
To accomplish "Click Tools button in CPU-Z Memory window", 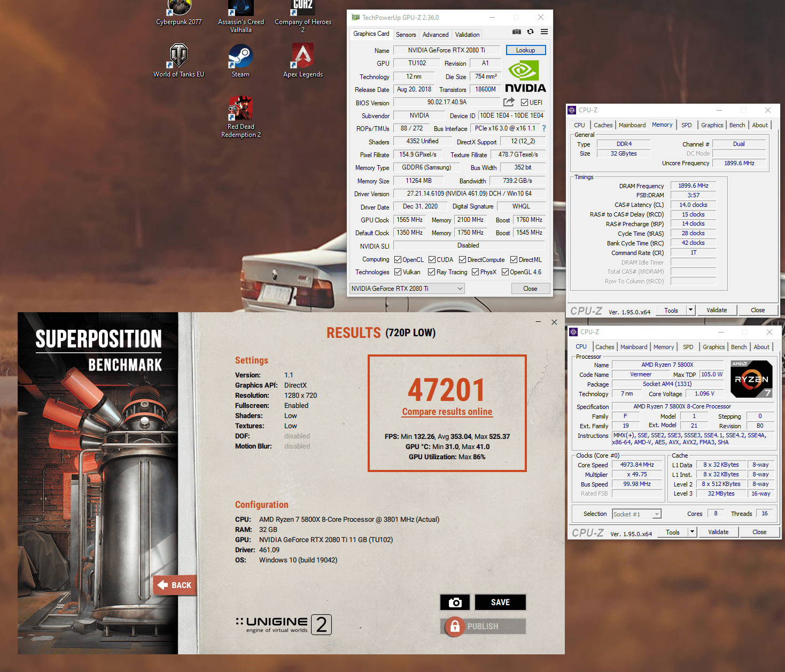I will pyautogui.click(x=671, y=310).
